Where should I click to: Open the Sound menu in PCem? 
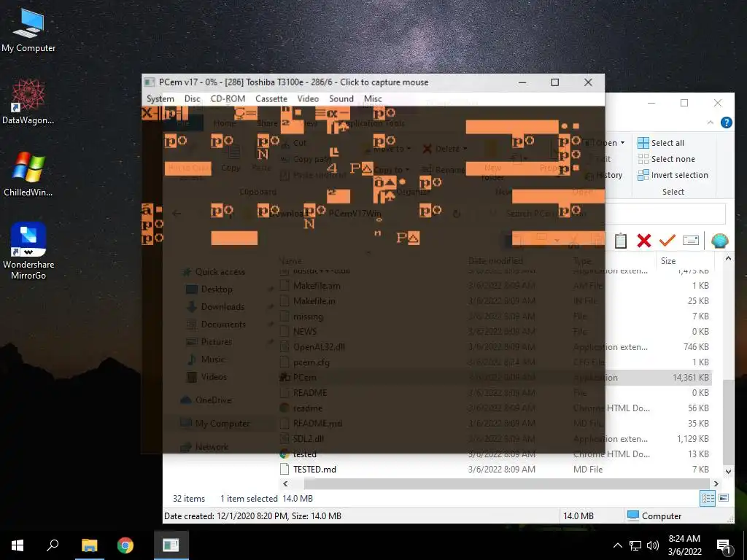(x=341, y=98)
